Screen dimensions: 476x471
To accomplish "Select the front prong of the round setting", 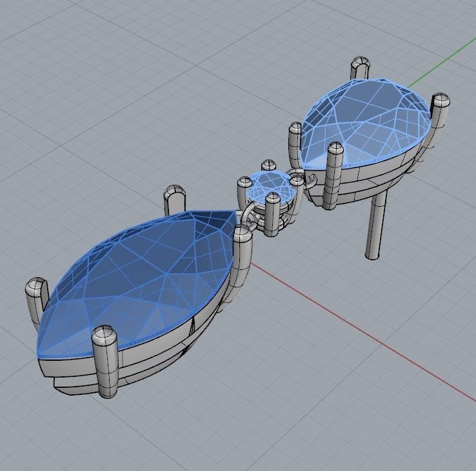I will 272,214.
